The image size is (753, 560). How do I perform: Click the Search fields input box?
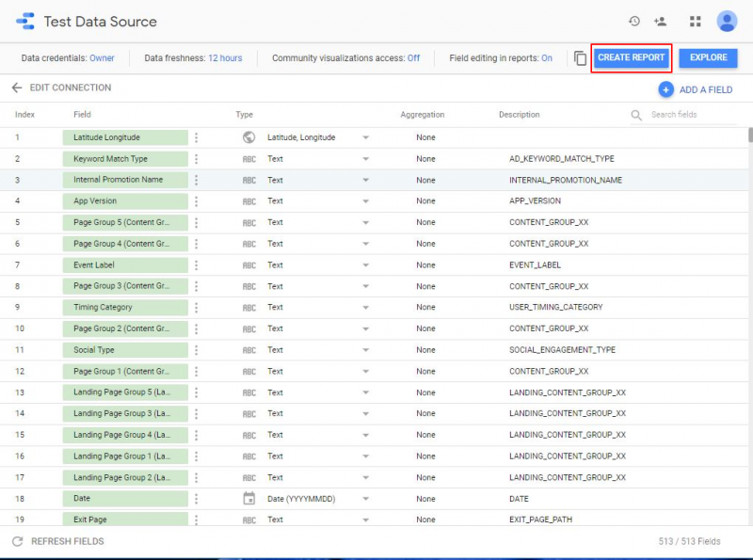pyautogui.click(x=693, y=115)
